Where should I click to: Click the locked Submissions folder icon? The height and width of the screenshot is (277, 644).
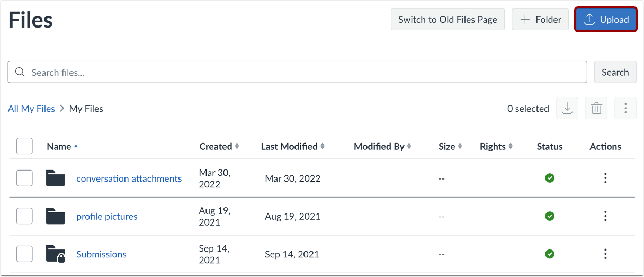pos(55,254)
